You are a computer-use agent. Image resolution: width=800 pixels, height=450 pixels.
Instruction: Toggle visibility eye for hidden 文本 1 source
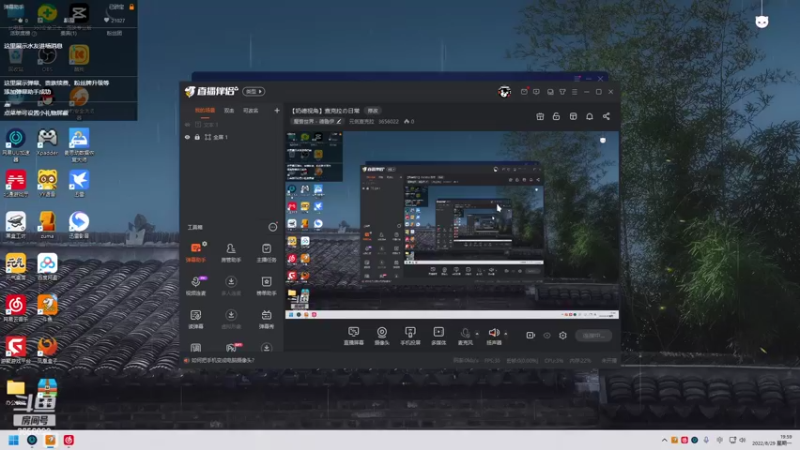[x=187, y=124]
